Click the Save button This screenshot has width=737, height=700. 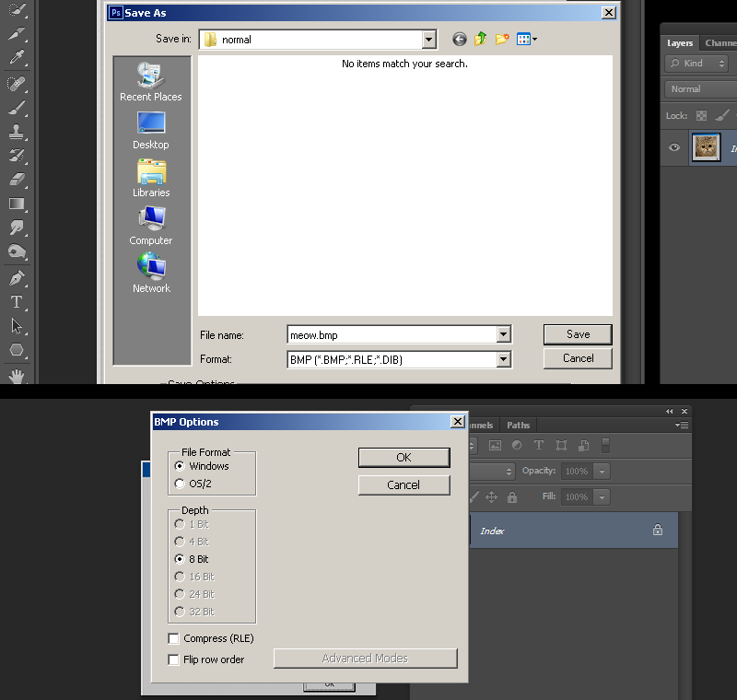[578, 334]
